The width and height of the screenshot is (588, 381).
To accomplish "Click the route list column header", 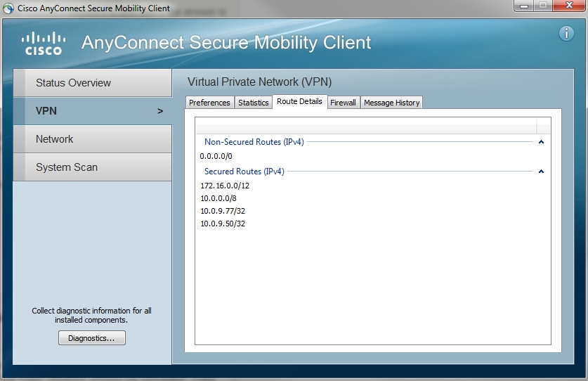I will 367,126.
